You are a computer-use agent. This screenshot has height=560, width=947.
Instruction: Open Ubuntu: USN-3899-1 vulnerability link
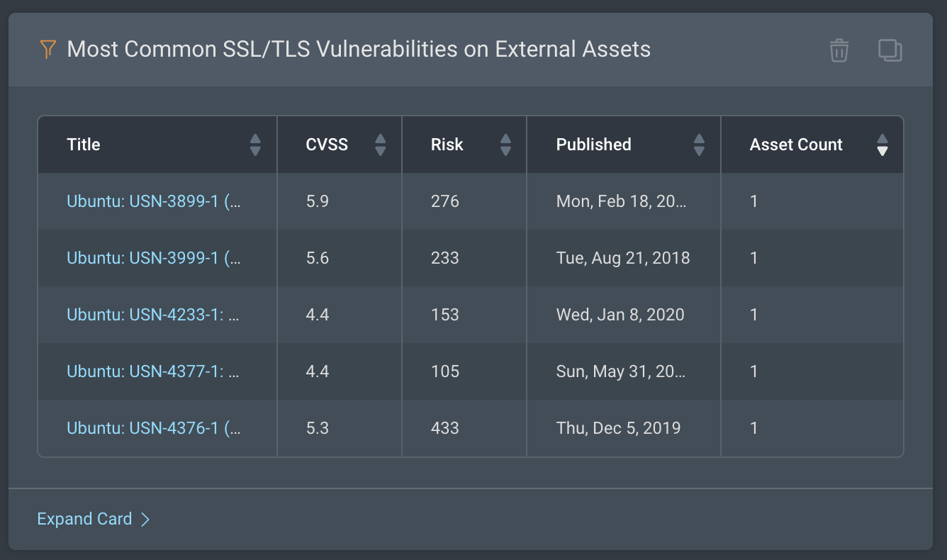[x=153, y=201]
